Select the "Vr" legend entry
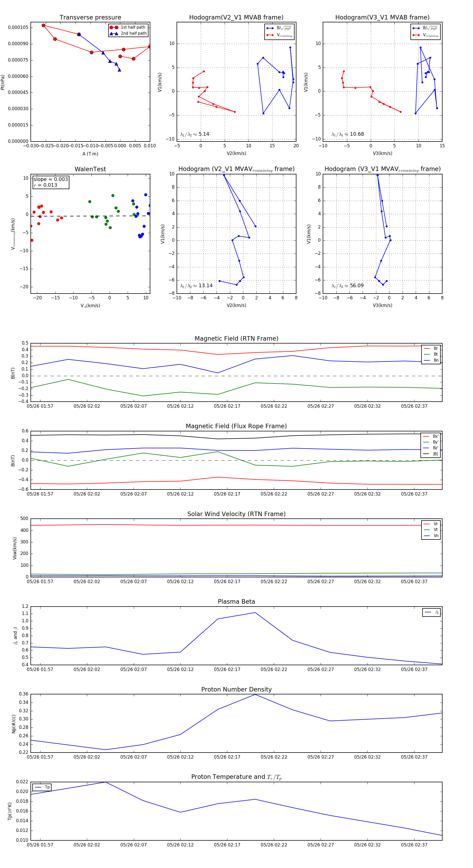The width and height of the screenshot is (473, 868). [431, 524]
